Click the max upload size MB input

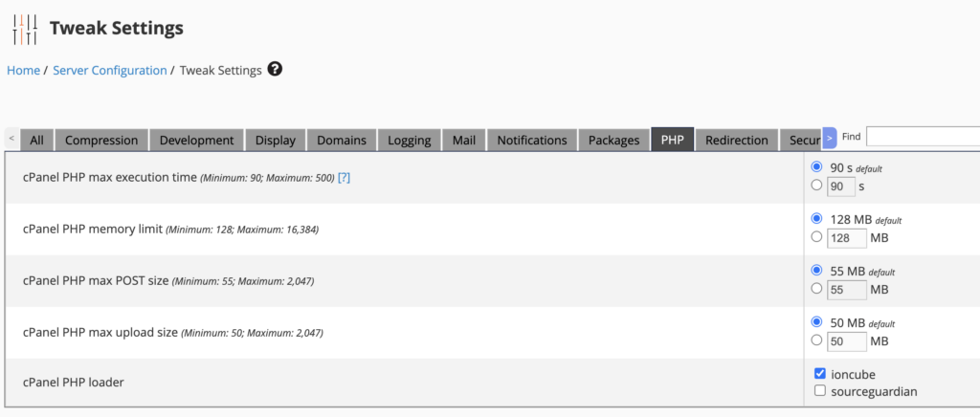[847, 341]
